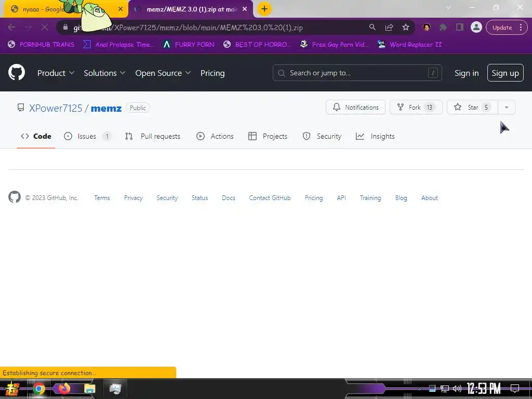Close the memz/MEMZ 3.0 tab
532x399 pixels.
coord(245,9)
